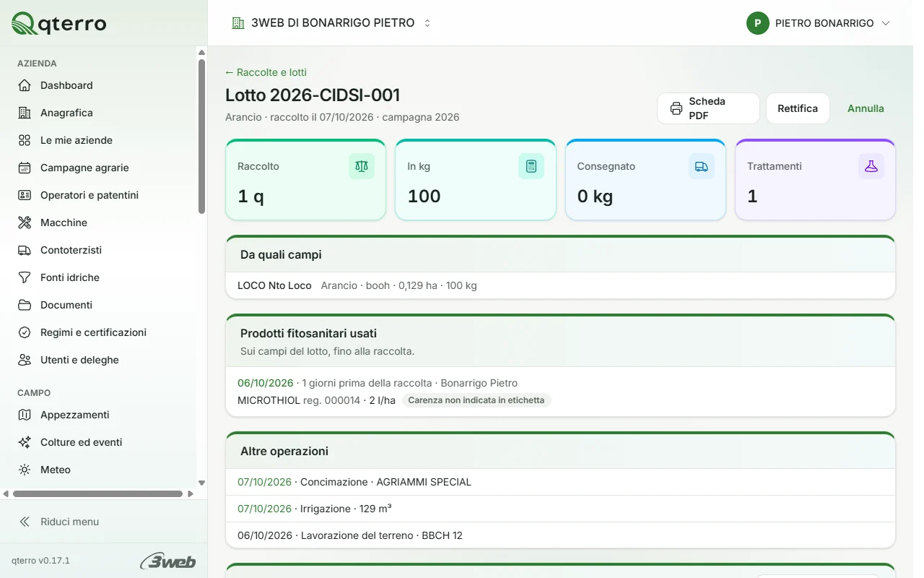The image size is (924, 578).
Task: Open Anagrafica in the sidebar
Action: pos(99,113)
